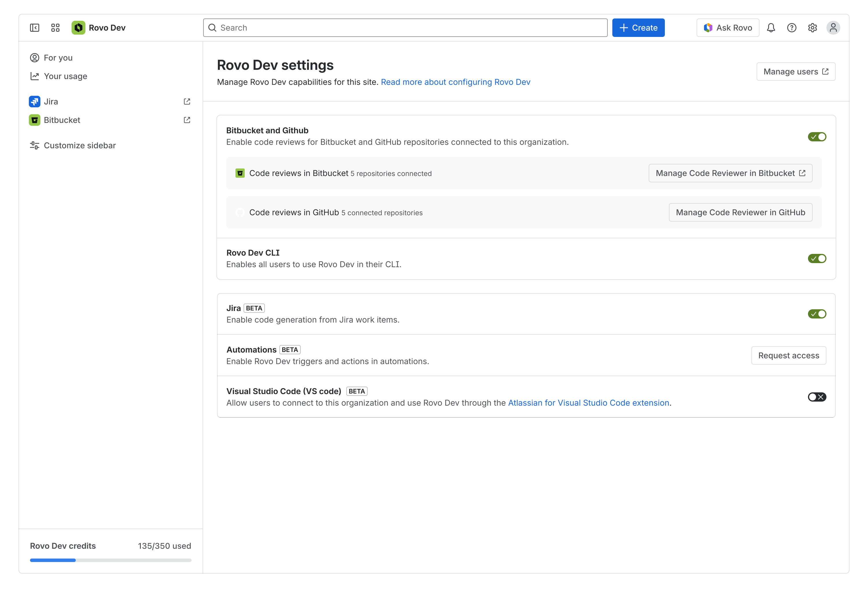Image resolution: width=868 pixels, height=592 pixels.
Task: Click Manage Code Reviewer in GitHub
Action: pos(740,212)
